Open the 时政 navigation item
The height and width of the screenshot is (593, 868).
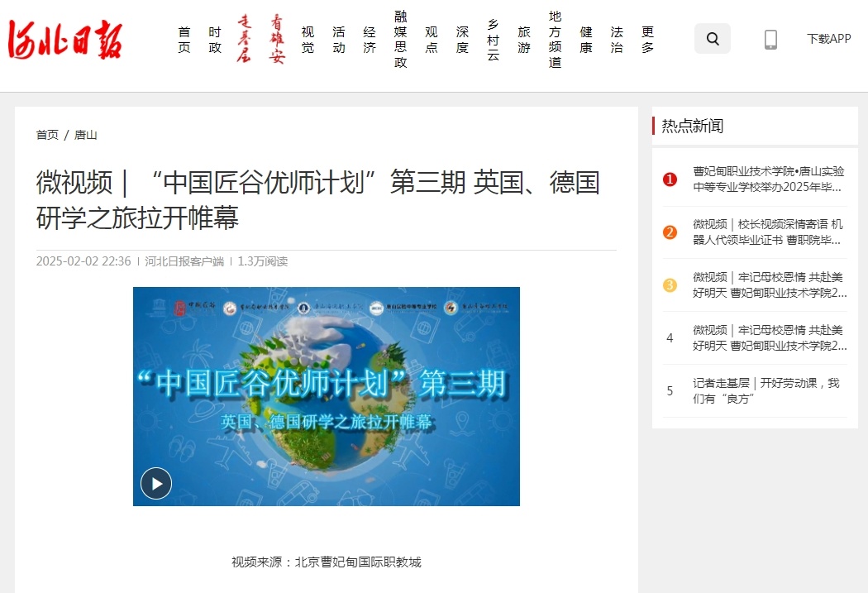[x=215, y=40]
